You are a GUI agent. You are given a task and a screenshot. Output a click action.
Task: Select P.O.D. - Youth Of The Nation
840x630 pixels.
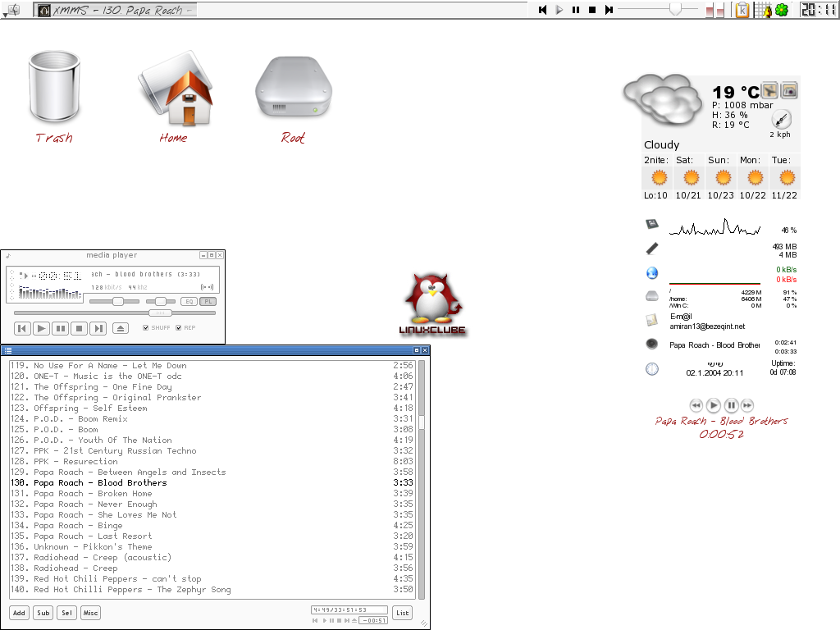point(212,440)
